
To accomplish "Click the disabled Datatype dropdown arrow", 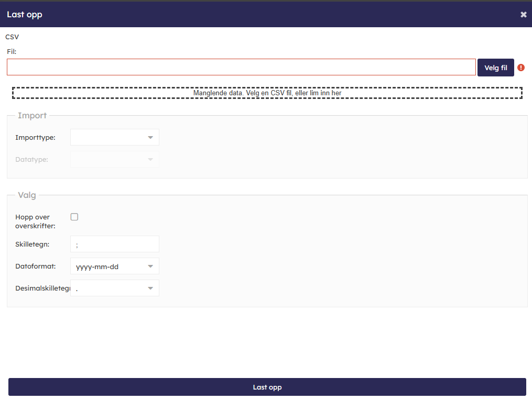I will (x=150, y=160).
